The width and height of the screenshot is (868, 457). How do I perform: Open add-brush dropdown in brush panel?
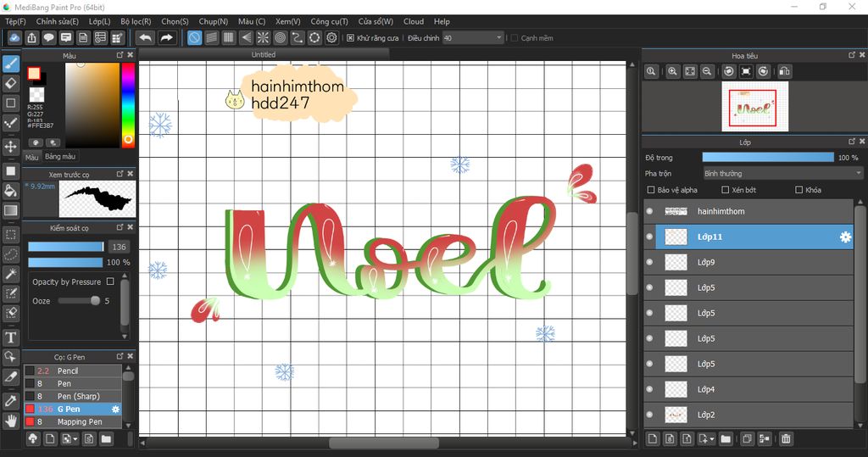tap(75, 439)
